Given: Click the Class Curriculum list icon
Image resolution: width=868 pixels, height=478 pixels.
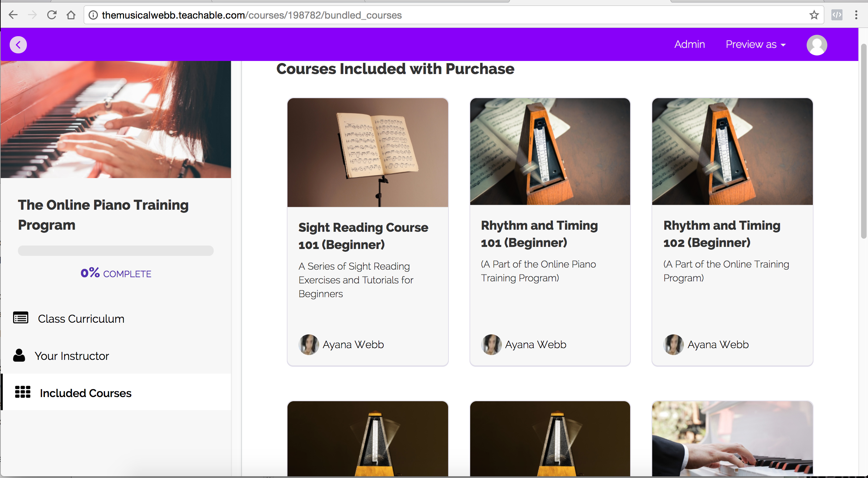Looking at the screenshot, I should click(x=21, y=318).
